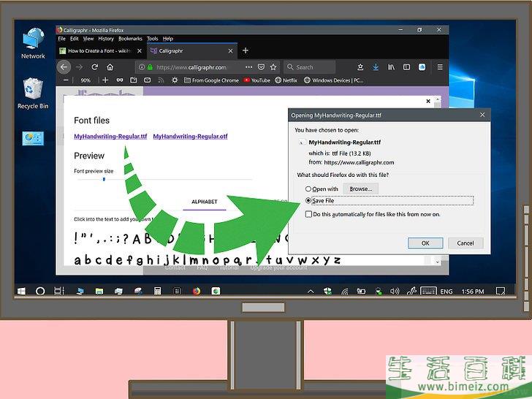
Task: Open a new tab with the plus button
Action: (x=246, y=50)
